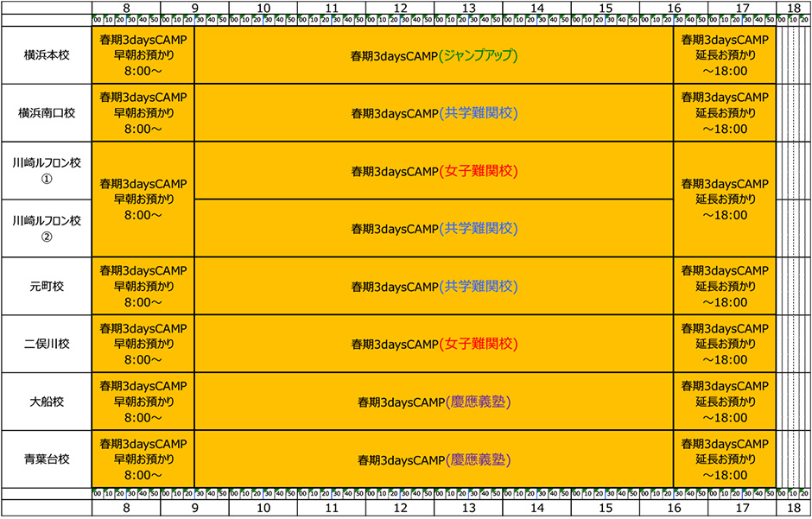Open 共学難関校 camp block for 元町校
Screen dimensions: 812x519
tap(434, 286)
